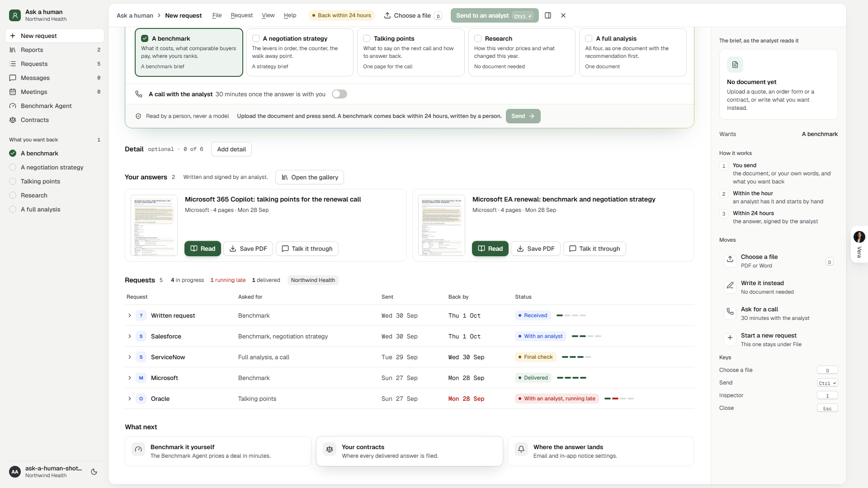Open the Request menu
The width and height of the screenshot is (868, 488).
[x=242, y=15]
